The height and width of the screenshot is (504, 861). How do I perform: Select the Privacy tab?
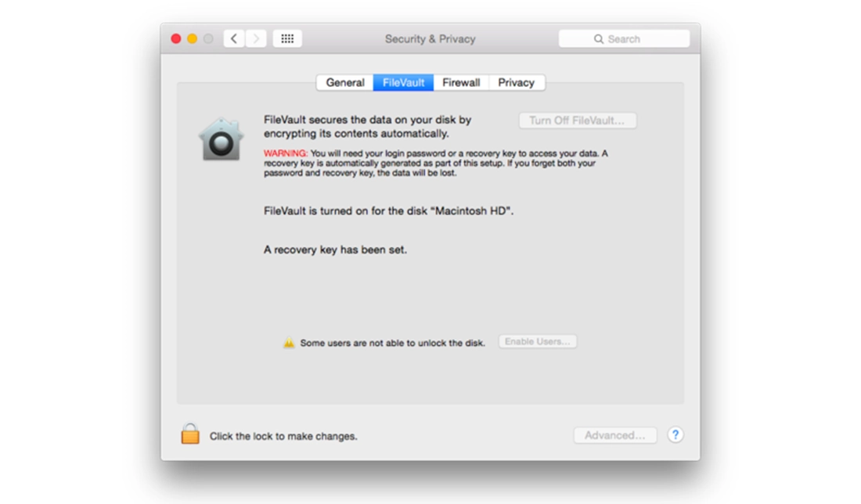(x=516, y=82)
